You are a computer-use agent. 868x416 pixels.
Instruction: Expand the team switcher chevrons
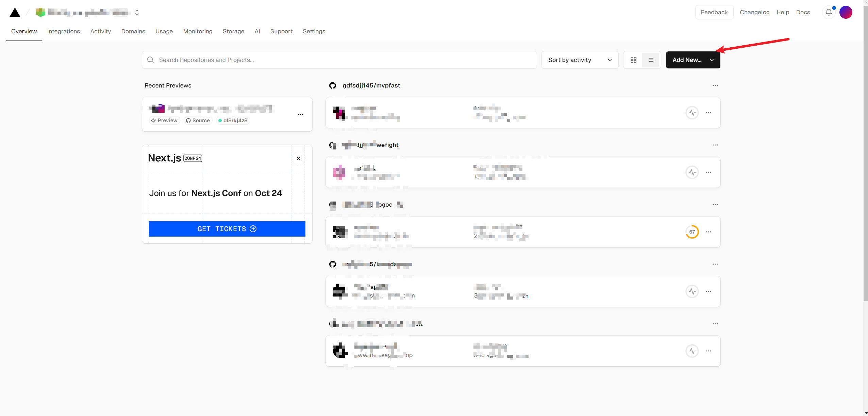[137, 13]
